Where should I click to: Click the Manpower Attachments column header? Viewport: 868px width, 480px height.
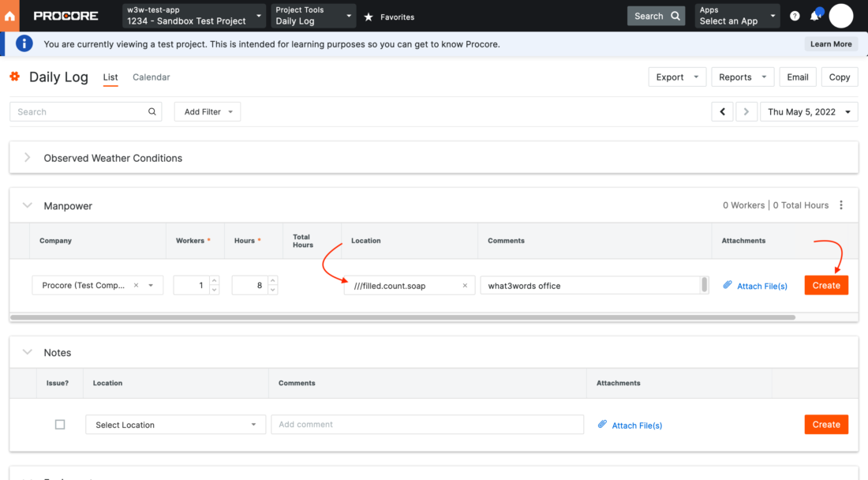click(743, 241)
